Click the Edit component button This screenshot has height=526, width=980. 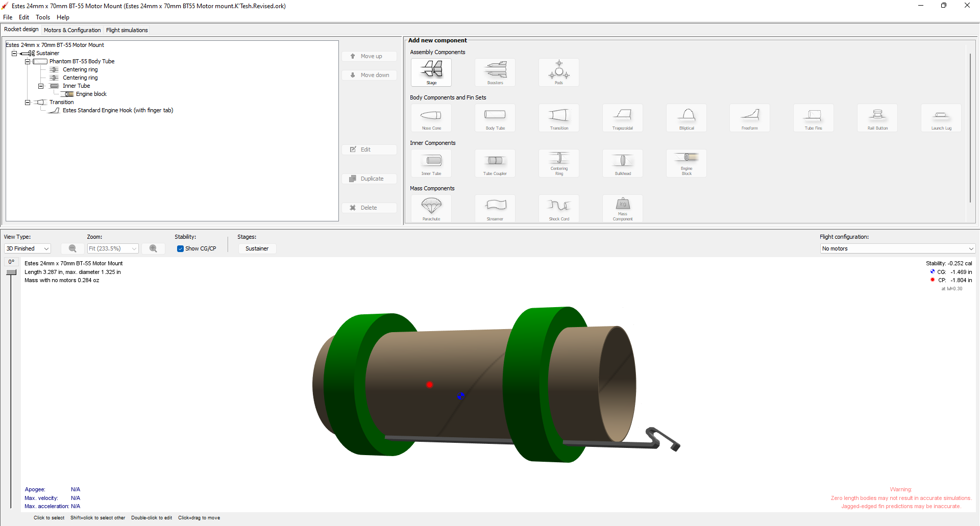tap(370, 149)
